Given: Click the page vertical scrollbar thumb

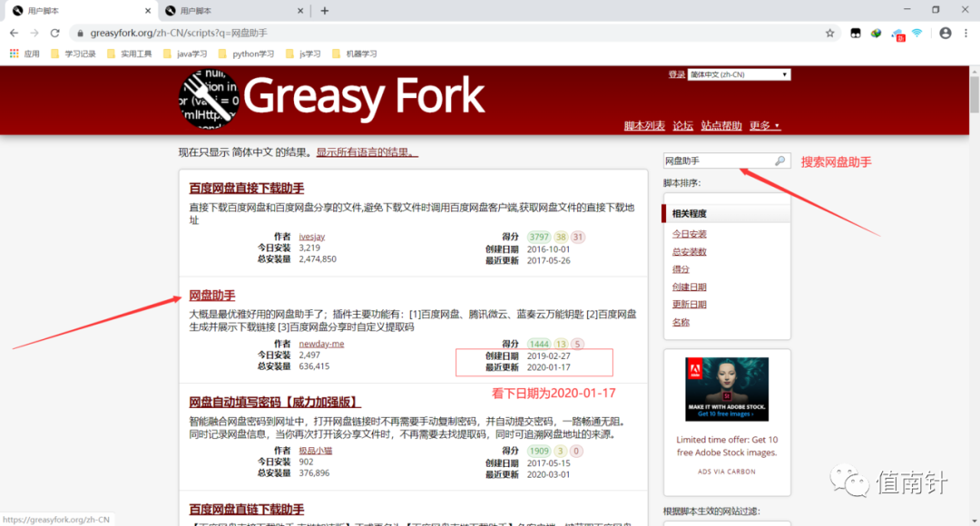Looking at the screenshot, I should coord(975,95).
